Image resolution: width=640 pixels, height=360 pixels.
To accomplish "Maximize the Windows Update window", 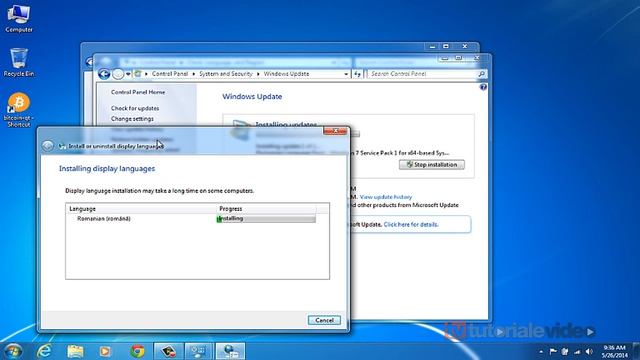I will pyautogui.click(x=458, y=58).
